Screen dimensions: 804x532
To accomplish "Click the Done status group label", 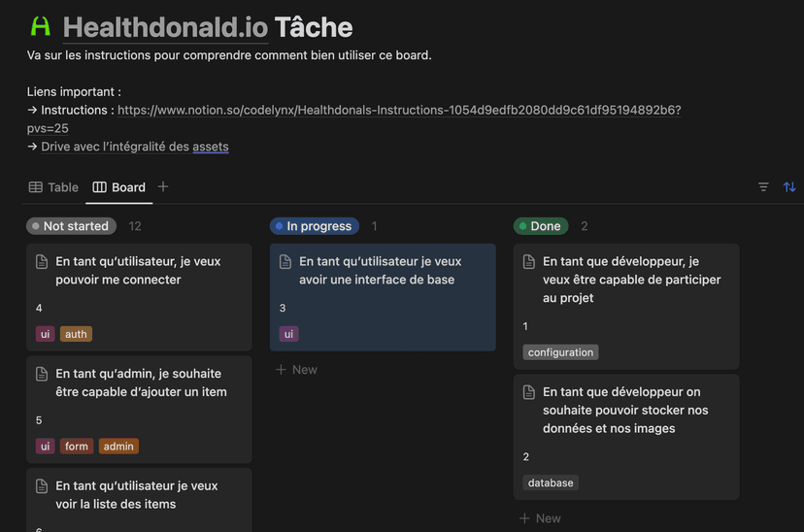I will click(541, 226).
